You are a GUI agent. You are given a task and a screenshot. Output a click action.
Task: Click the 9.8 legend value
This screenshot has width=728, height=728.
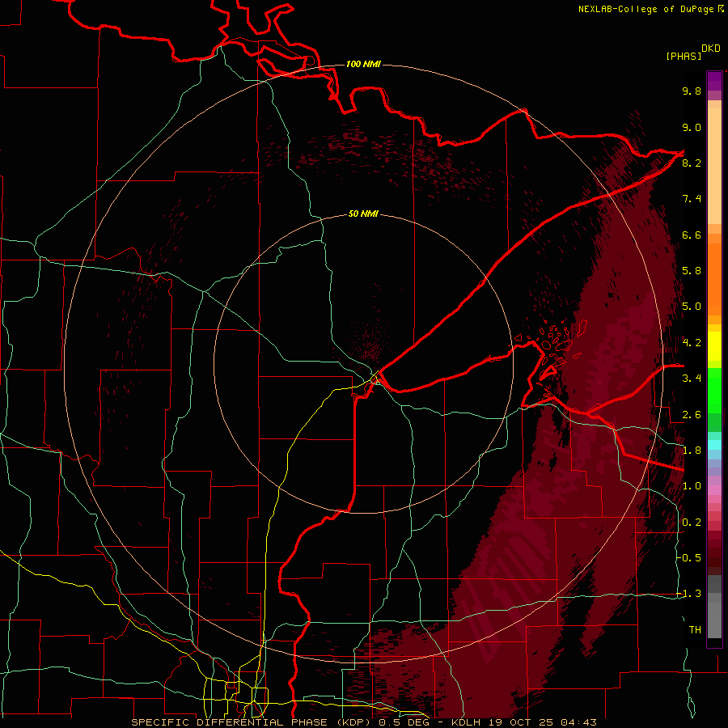click(692, 91)
